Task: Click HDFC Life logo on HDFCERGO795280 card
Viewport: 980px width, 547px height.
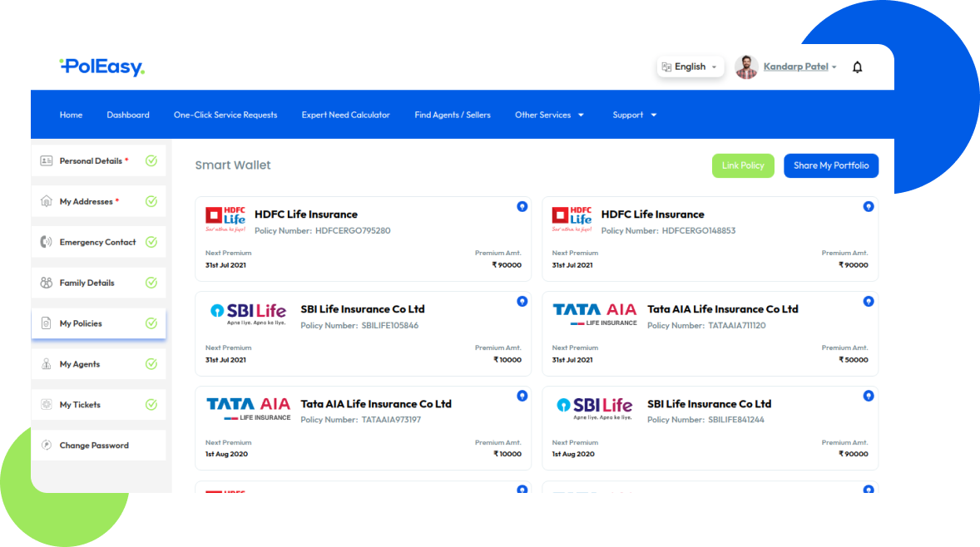Action: pyautogui.click(x=225, y=219)
